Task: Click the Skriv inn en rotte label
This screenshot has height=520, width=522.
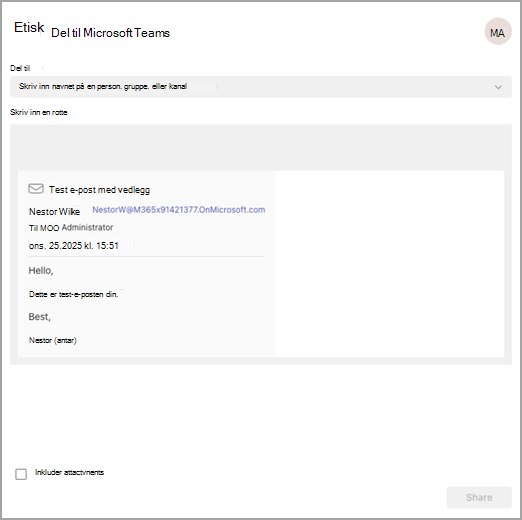Action: click(39, 112)
